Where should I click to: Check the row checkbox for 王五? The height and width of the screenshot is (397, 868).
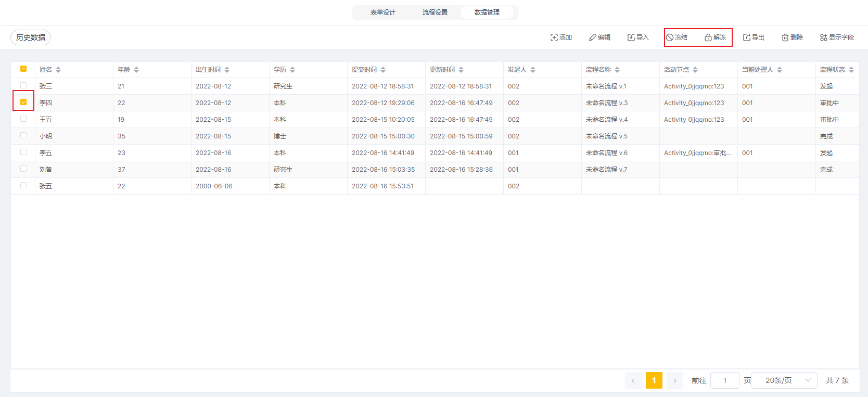pyautogui.click(x=23, y=119)
